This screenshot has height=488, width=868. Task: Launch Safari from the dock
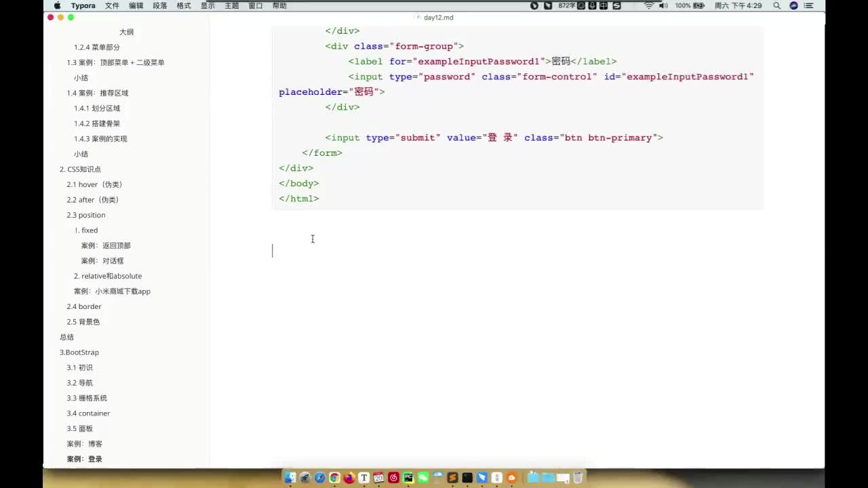click(319, 478)
